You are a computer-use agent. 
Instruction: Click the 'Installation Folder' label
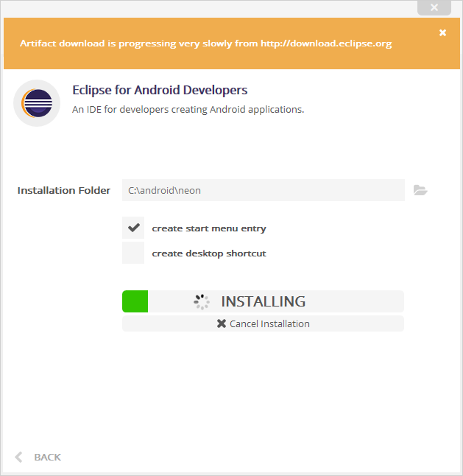point(64,190)
